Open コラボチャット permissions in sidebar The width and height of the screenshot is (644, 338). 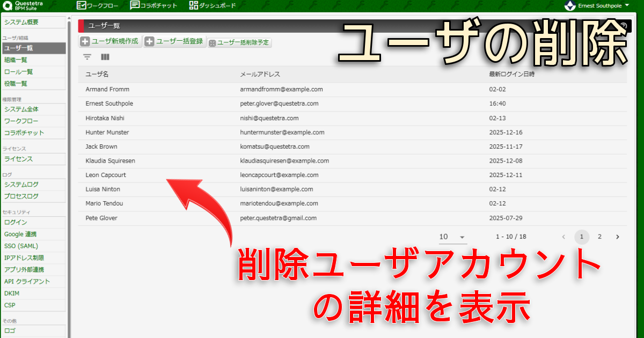coord(33,133)
